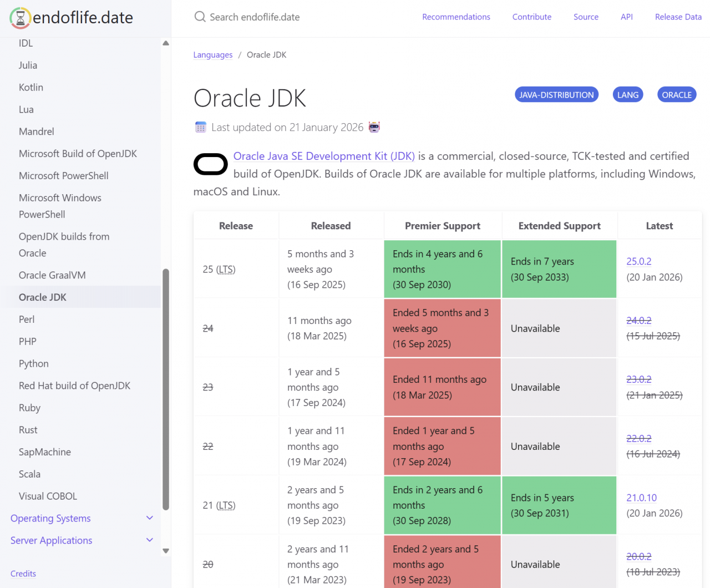Image resolution: width=710 pixels, height=588 pixels.
Task: Open the ORACLE tag
Action: point(676,94)
